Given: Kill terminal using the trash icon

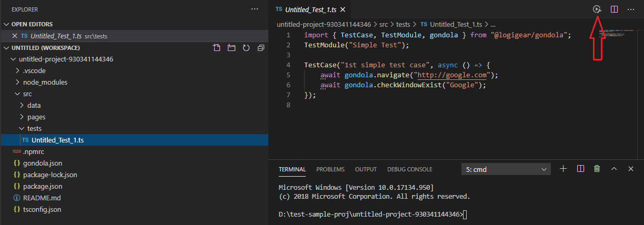Looking at the screenshot, I should [597, 169].
